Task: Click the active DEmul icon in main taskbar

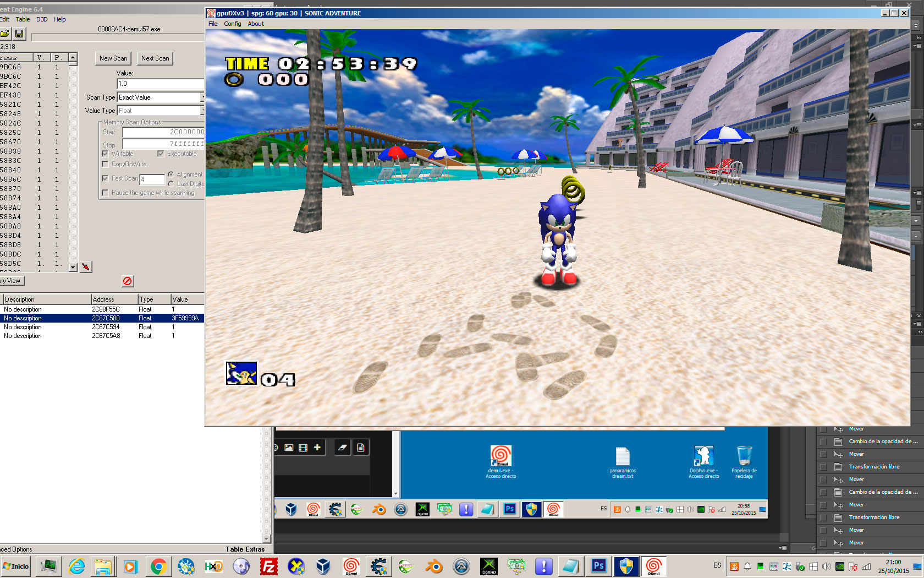Action: click(x=653, y=566)
